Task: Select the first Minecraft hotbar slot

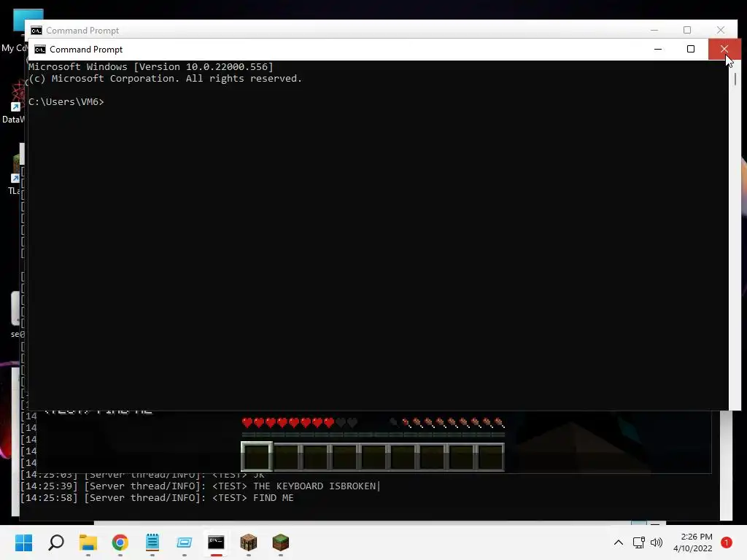Action: point(257,456)
